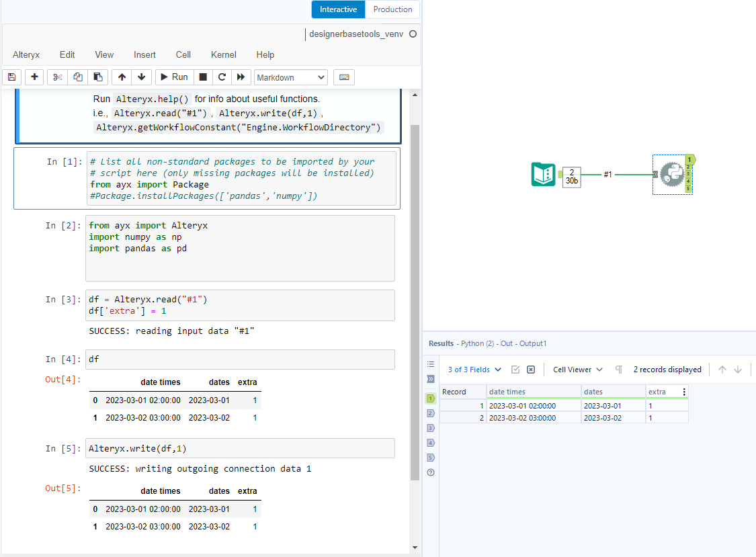Open the command palette keyboard icon
This screenshot has height=557, width=756.
coord(344,77)
